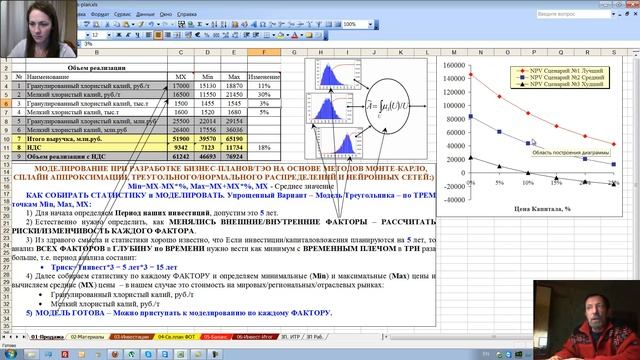Click the Sort Descending icon

click(x=223, y=24)
